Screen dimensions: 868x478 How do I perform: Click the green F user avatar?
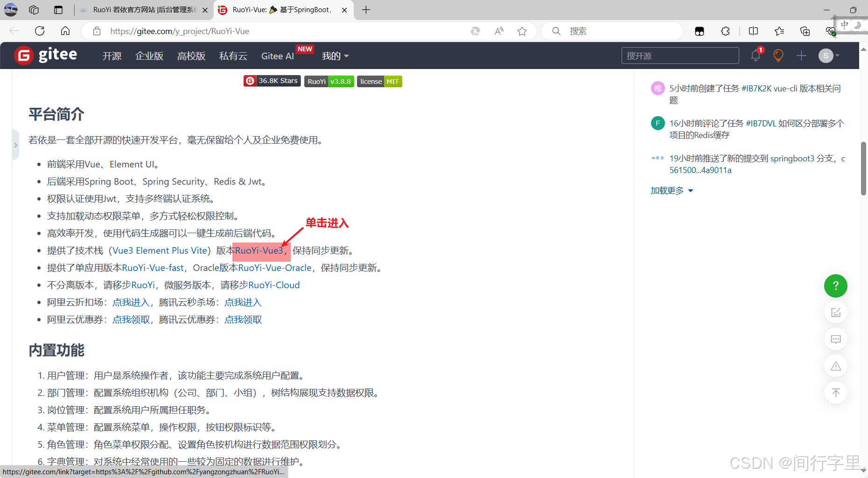click(658, 123)
